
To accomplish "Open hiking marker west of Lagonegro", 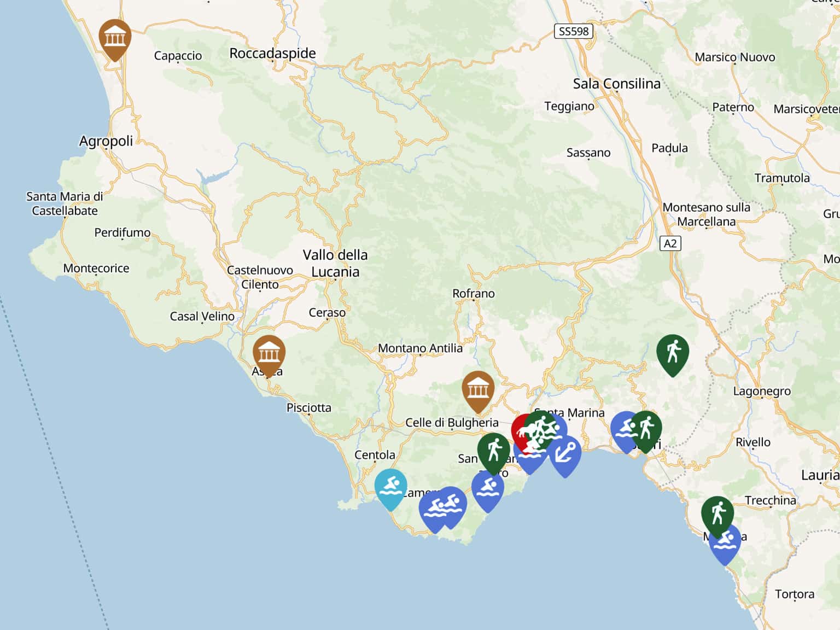I will [672, 352].
